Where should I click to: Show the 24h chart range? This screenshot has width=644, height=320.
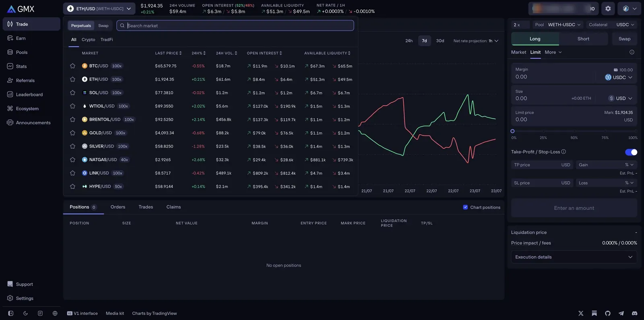coord(409,41)
